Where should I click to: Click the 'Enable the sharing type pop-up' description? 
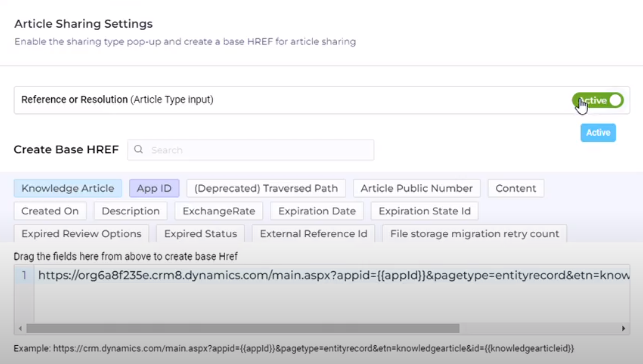click(185, 42)
